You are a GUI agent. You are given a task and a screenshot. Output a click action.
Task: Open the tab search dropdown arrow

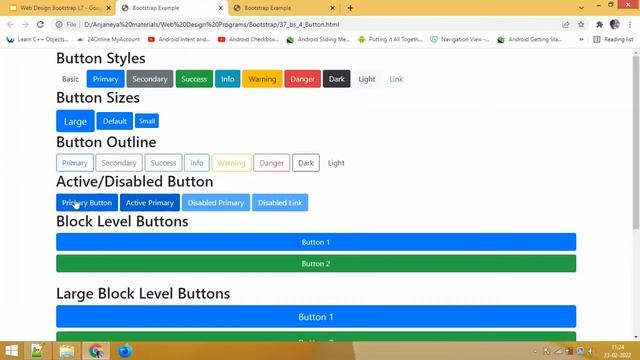(581, 8)
